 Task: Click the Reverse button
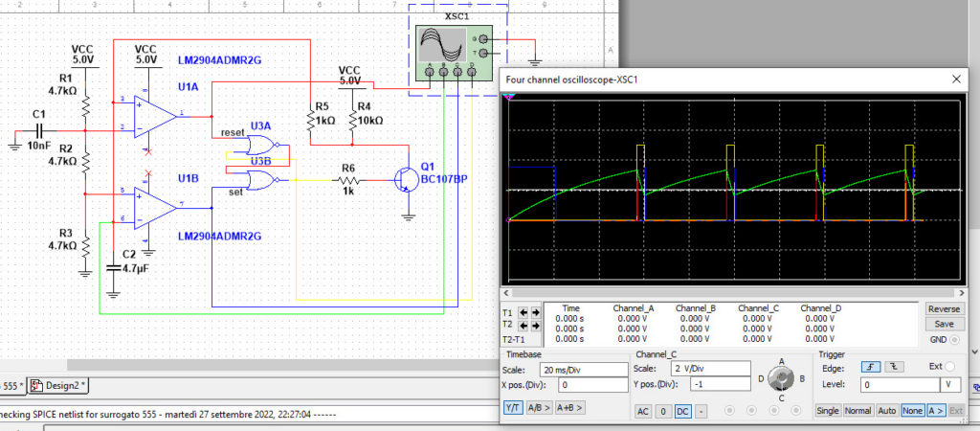click(x=944, y=309)
